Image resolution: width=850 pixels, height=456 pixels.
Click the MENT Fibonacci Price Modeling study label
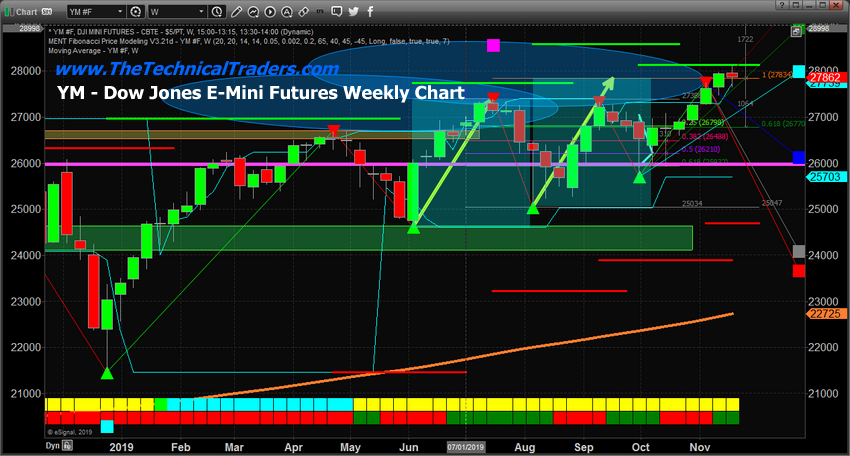pyautogui.click(x=249, y=41)
